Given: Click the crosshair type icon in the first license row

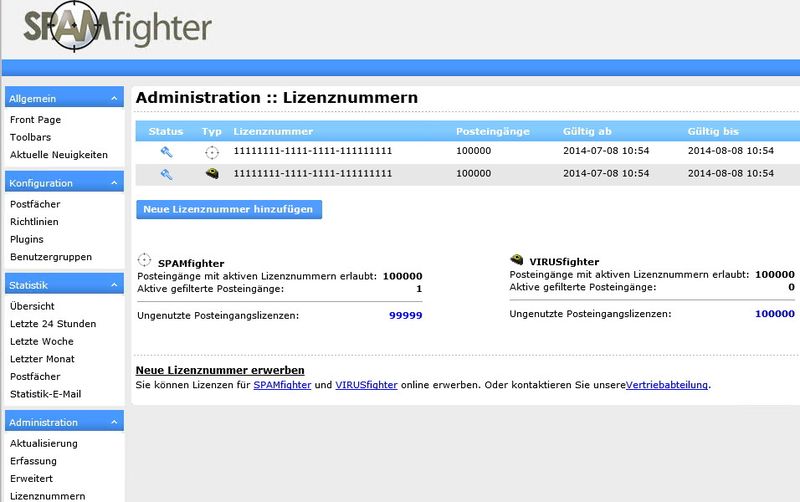Looking at the screenshot, I should [x=212, y=152].
